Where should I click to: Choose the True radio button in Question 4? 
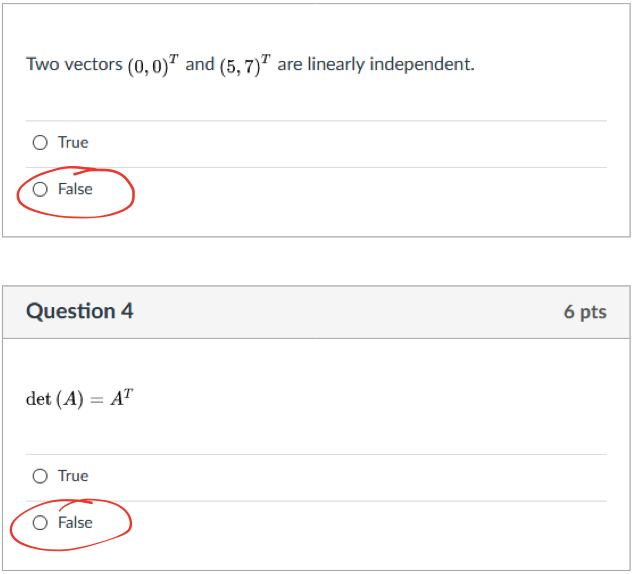(40, 476)
